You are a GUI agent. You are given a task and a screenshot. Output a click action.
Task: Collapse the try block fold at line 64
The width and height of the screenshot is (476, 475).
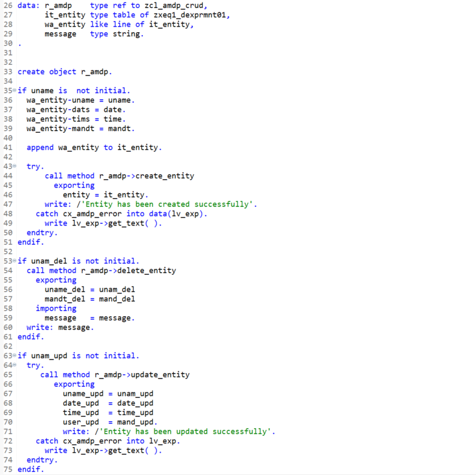pyautogui.click(x=14, y=365)
